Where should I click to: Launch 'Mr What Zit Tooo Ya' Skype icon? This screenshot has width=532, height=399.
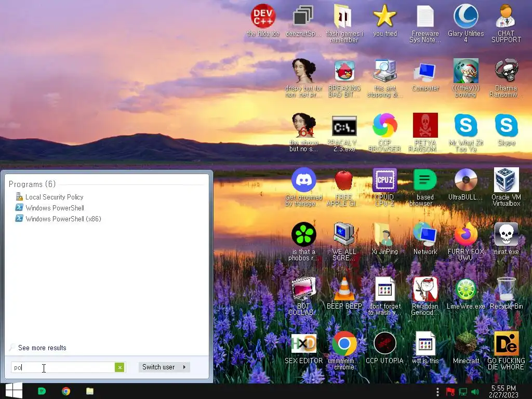466,126
